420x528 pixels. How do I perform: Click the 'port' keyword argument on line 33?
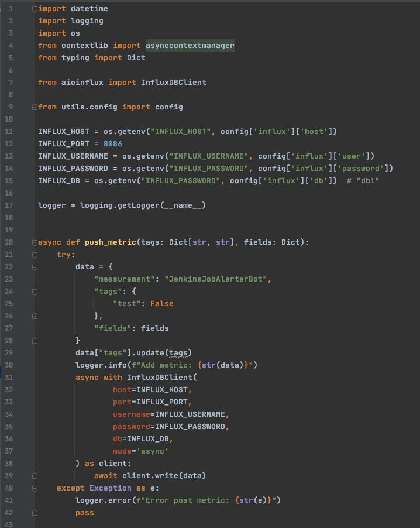coord(122,402)
